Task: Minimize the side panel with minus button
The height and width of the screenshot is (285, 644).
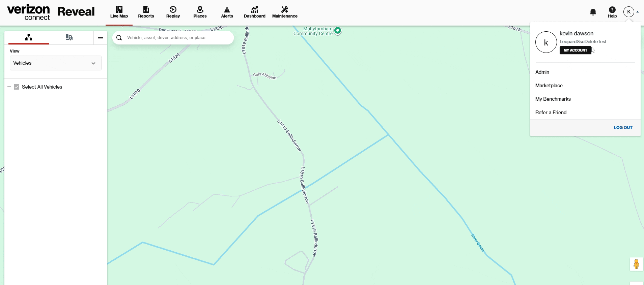Action: click(x=100, y=38)
